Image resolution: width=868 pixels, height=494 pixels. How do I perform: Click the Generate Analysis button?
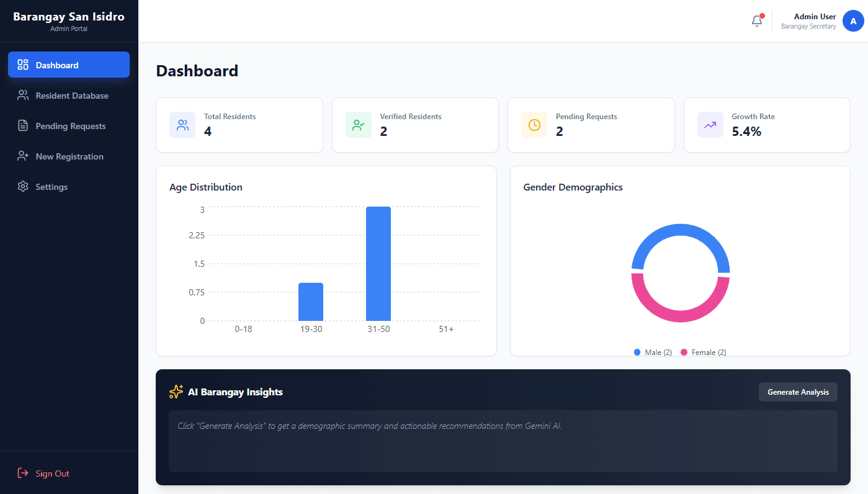pos(798,392)
